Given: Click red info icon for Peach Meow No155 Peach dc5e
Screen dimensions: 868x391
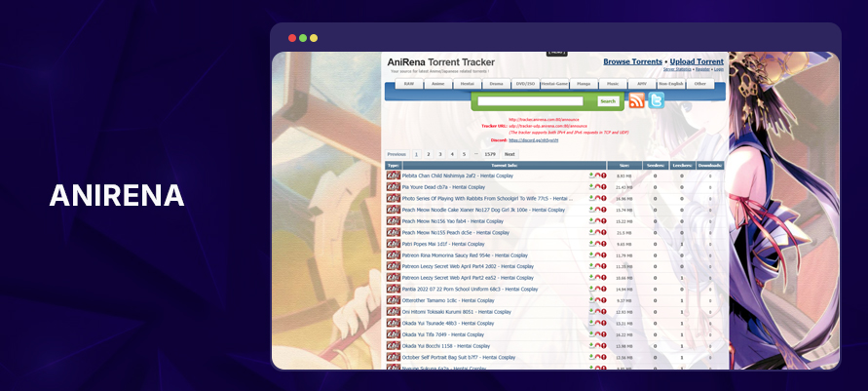Looking at the screenshot, I should tap(603, 233).
